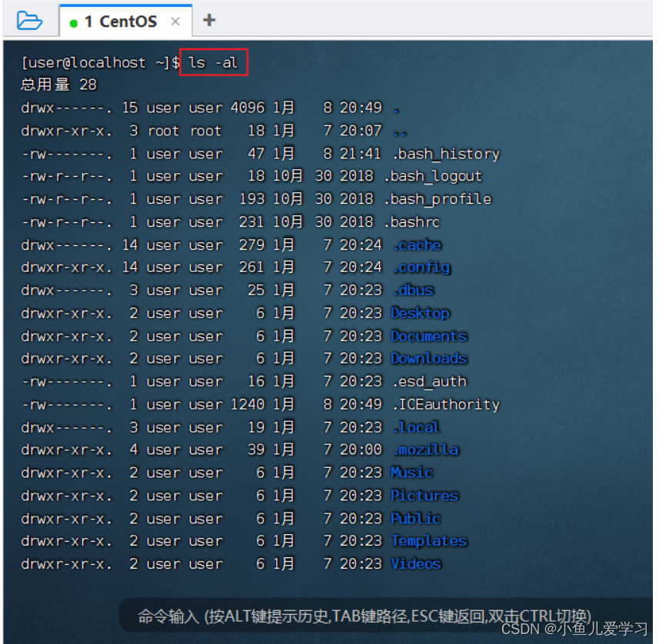659x644 pixels.
Task: Click the command input field hint
Action: pos(364,616)
